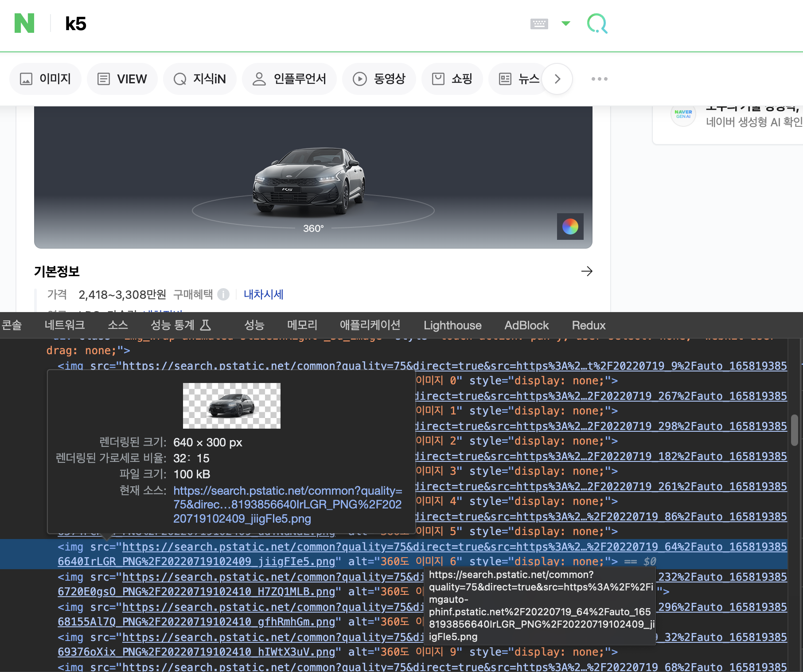Select the highlighted img 이미지 6 element
803x672 pixels.
[394, 554]
